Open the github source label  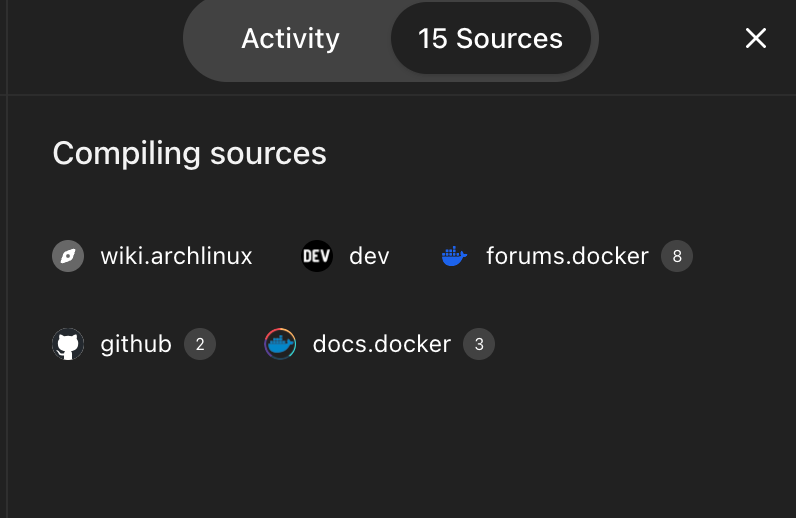tap(136, 344)
